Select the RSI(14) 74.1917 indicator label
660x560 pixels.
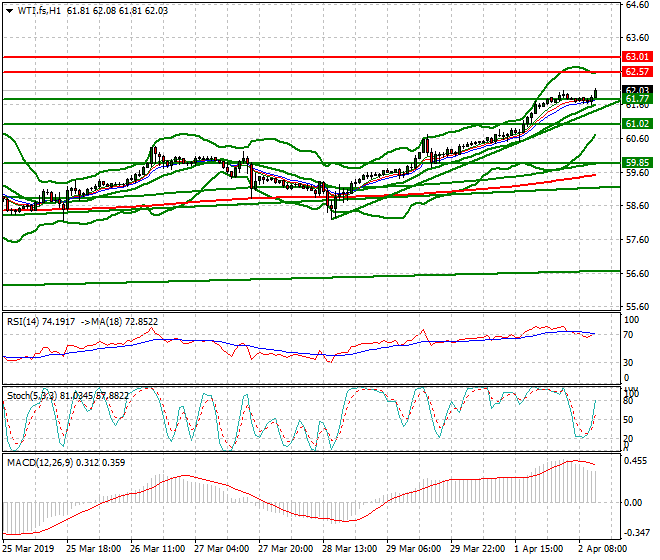click(41, 322)
